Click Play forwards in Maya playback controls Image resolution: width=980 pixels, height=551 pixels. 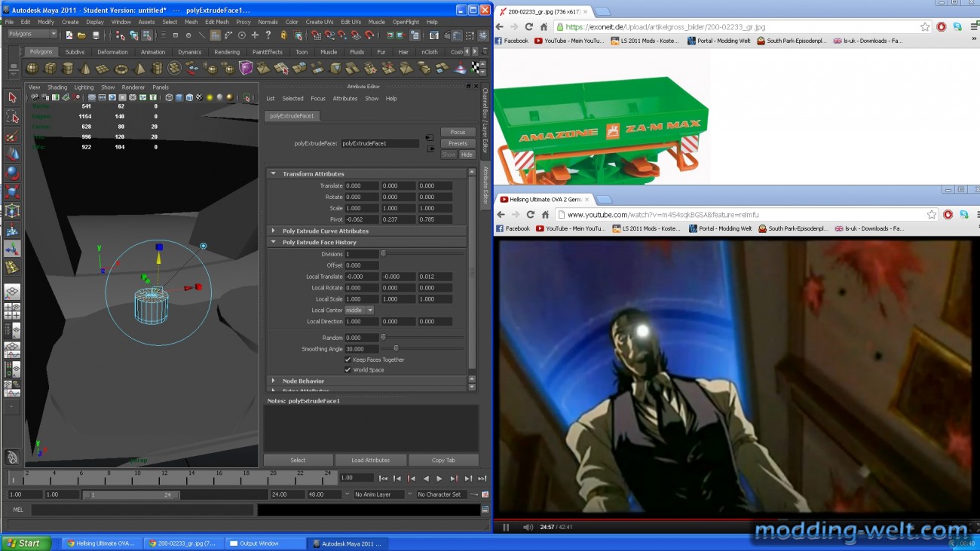[x=439, y=479]
